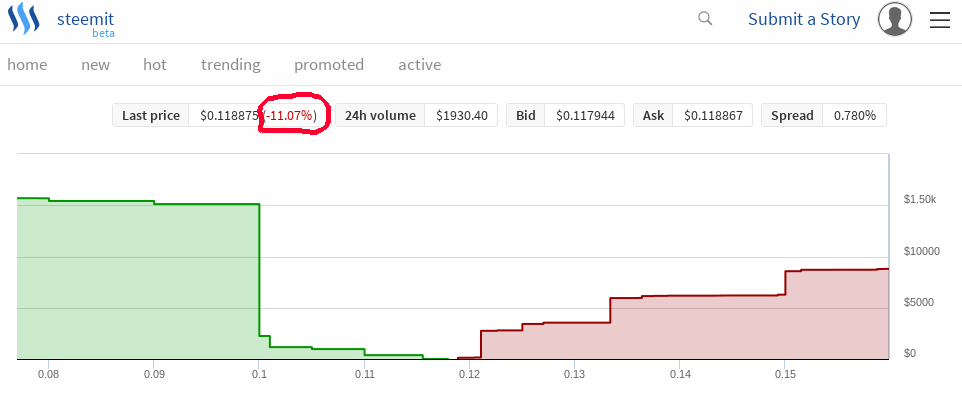Click the 0.12 price axis tick
The height and width of the screenshot is (393, 962).
pyautogui.click(x=469, y=373)
